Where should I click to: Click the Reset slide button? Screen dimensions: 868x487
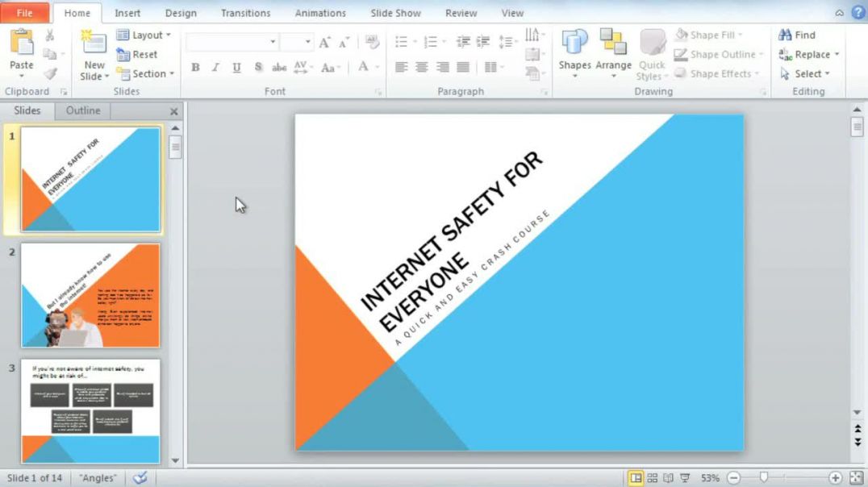point(137,54)
